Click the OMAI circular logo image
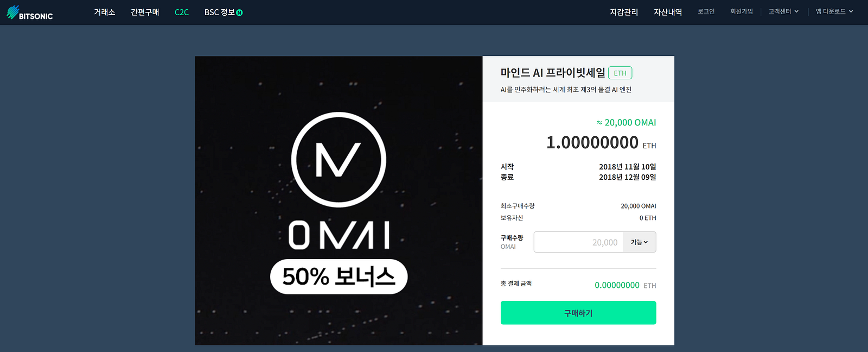The image size is (868, 352). 339,160
